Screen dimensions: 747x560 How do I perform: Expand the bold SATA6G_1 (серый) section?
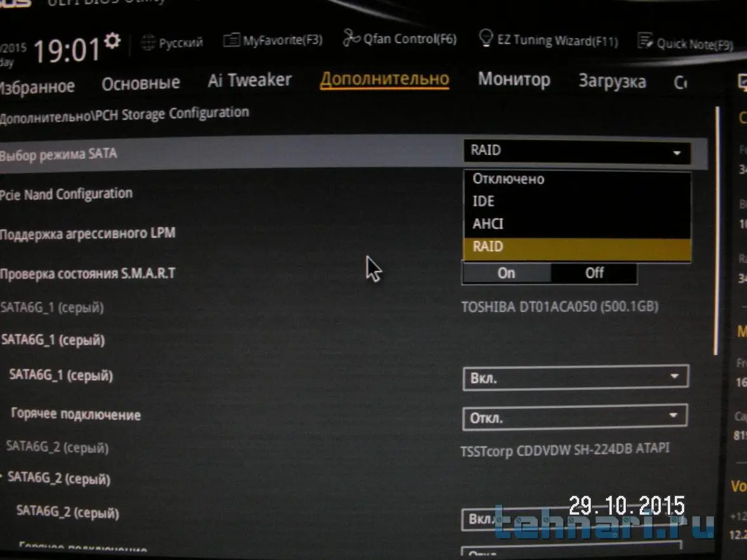[53, 340]
